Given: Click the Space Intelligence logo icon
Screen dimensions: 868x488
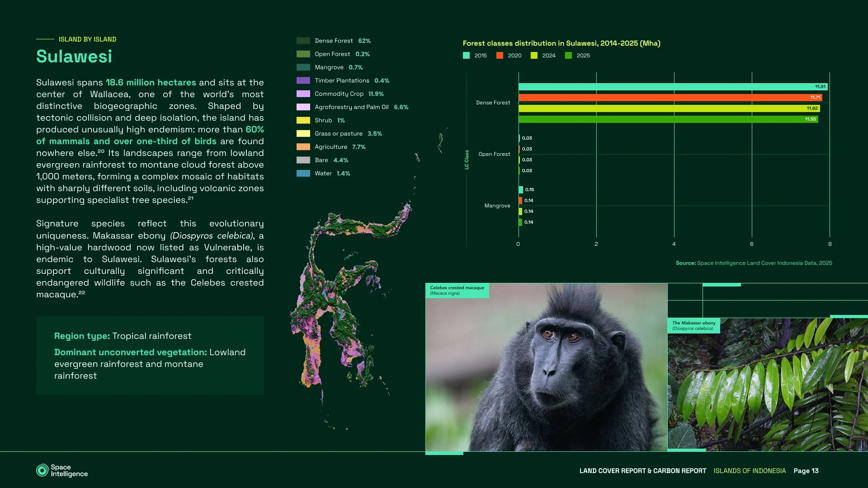Looking at the screenshot, I should pos(42,470).
